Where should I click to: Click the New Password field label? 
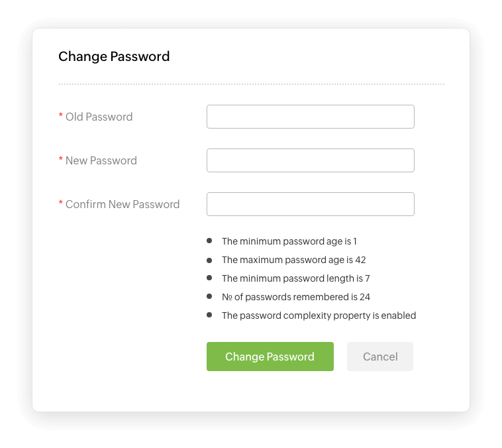click(101, 160)
